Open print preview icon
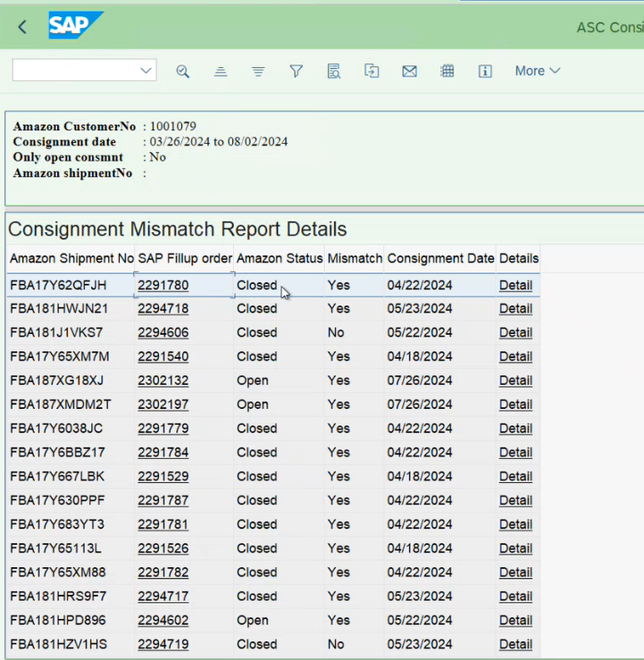 [x=334, y=71]
